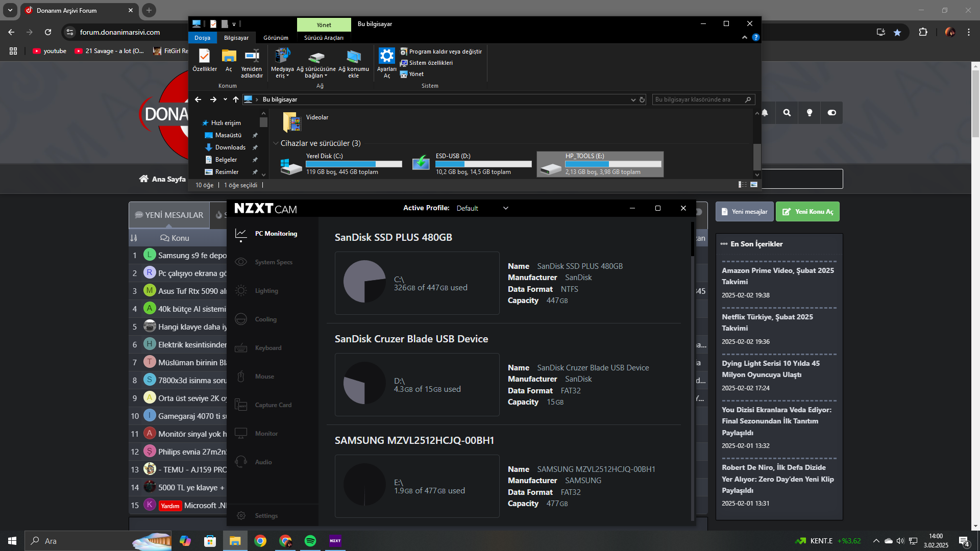
Task: Click the Yeni Konu Aç button
Action: [807, 212]
